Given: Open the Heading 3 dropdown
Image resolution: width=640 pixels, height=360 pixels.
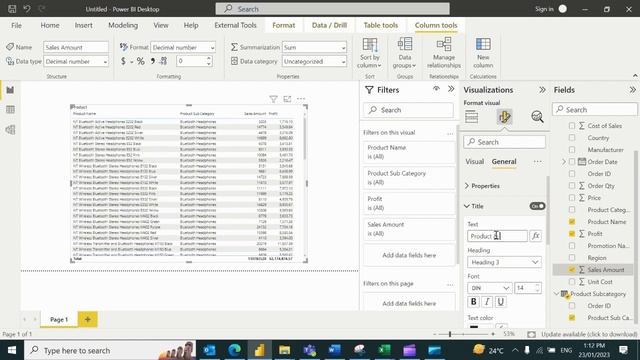Looking at the screenshot, I should pyautogui.click(x=504, y=262).
